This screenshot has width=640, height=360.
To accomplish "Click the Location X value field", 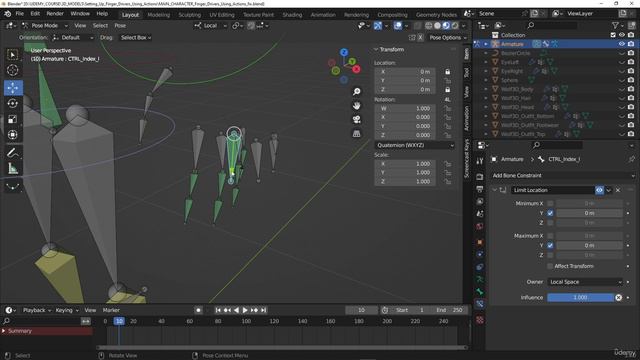I will click(404, 72).
